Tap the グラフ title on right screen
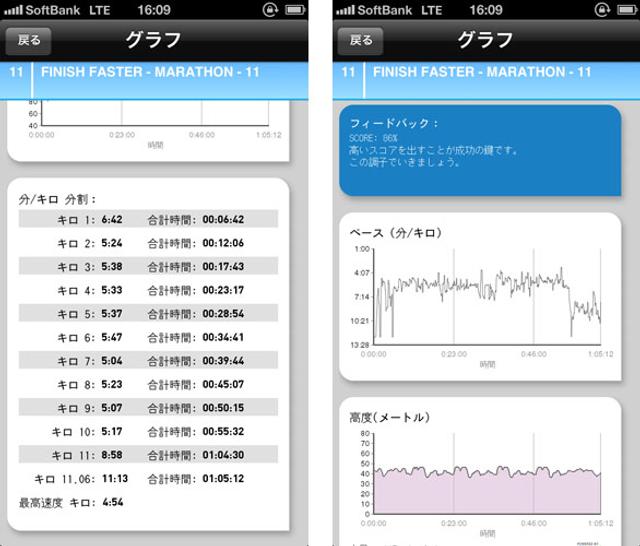 coord(485,40)
